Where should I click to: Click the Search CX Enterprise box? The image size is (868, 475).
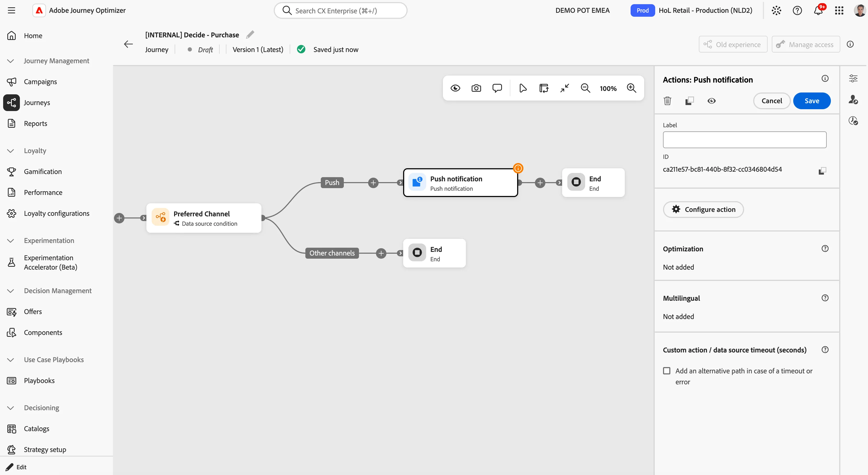340,11
